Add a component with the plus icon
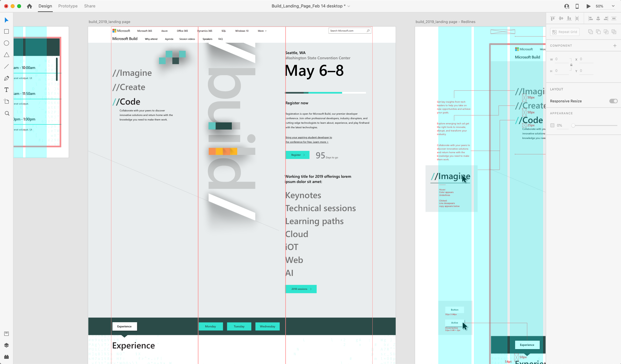 point(615,46)
